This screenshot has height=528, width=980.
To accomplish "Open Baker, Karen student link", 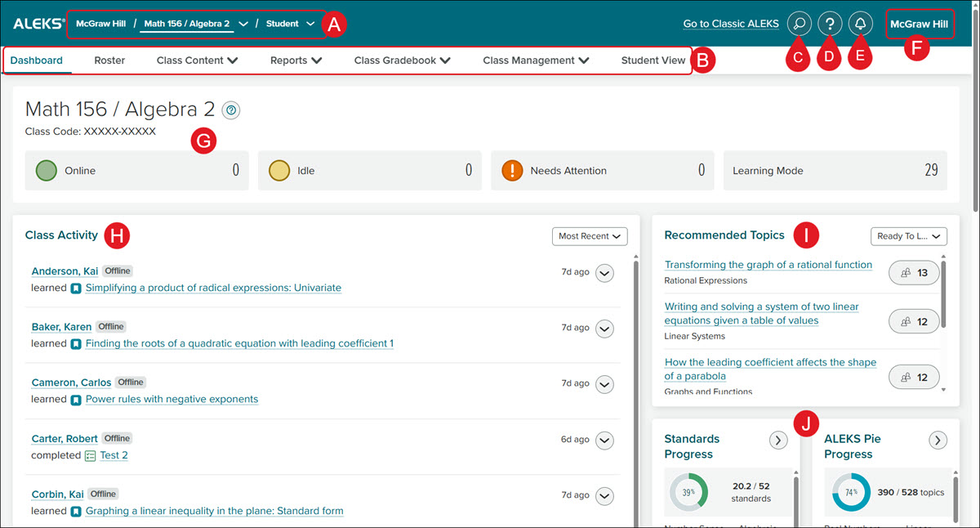I will (61, 327).
